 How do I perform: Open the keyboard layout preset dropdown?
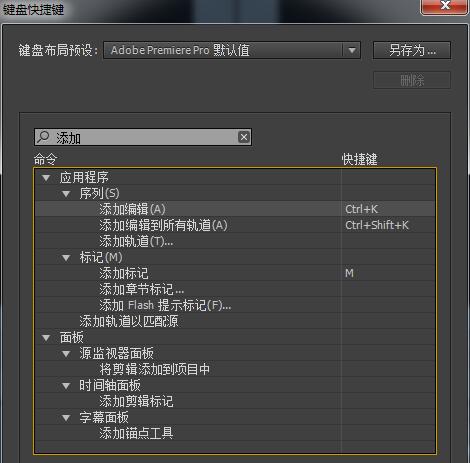point(352,50)
